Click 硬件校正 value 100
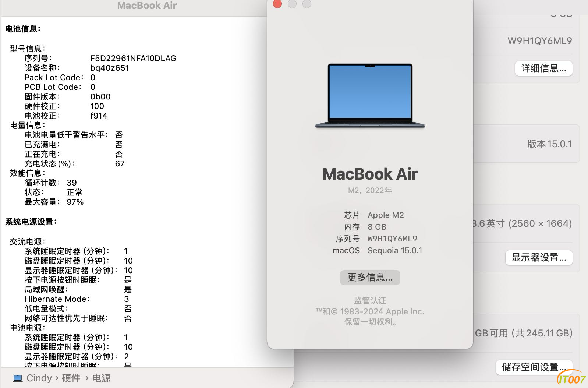The image size is (588, 388). tap(97, 106)
